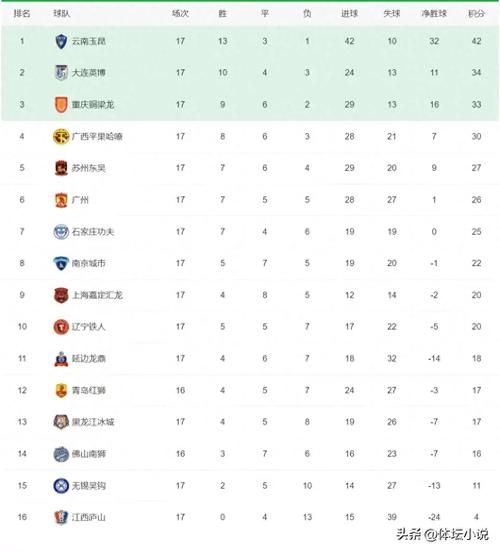Click the 进球 column header

pos(349,14)
